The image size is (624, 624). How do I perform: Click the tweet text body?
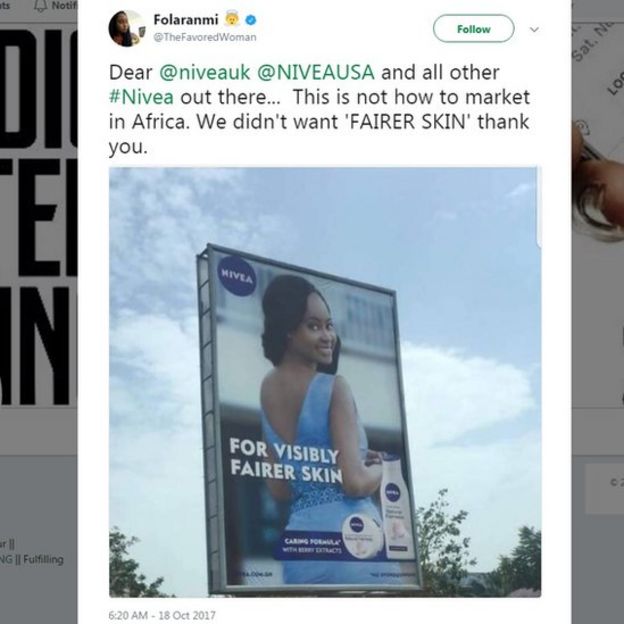point(320,110)
